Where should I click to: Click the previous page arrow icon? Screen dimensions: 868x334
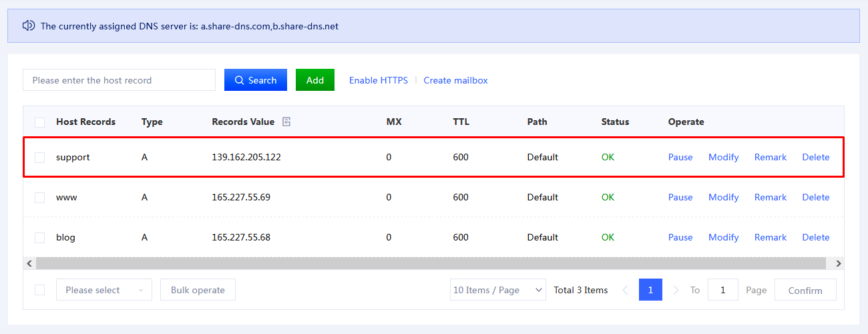coord(626,290)
